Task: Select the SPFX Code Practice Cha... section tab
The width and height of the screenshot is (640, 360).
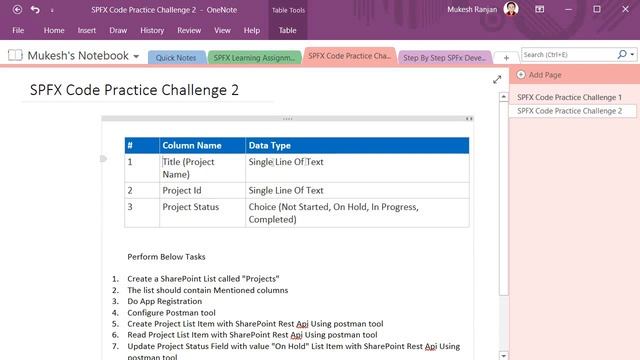Action: [x=349, y=56]
